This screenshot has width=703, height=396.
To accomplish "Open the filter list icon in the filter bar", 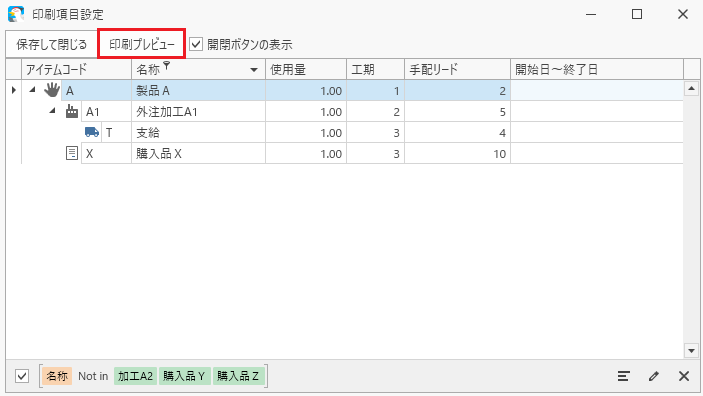I will [624, 376].
